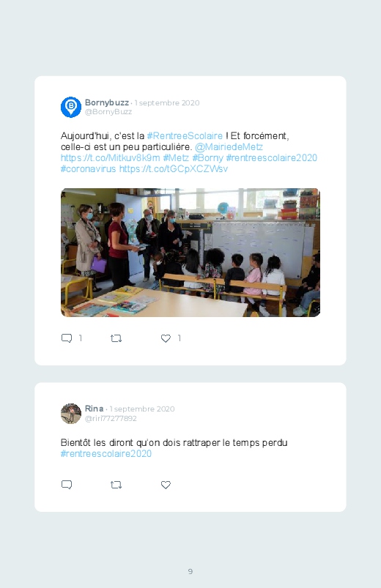This screenshot has width=381, height=588.
Task: Open the #RentreeScolaire hashtag
Action: coord(185,135)
